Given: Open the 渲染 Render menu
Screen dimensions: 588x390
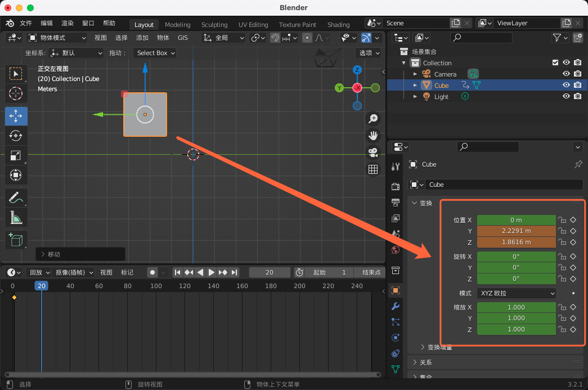Looking at the screenshot, I should [x=68, y=23].
